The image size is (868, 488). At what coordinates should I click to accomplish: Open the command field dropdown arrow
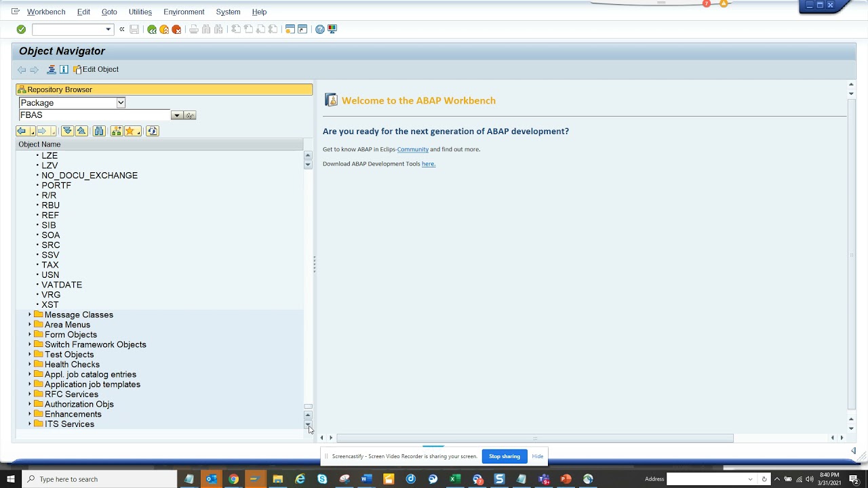click(108, 29)
